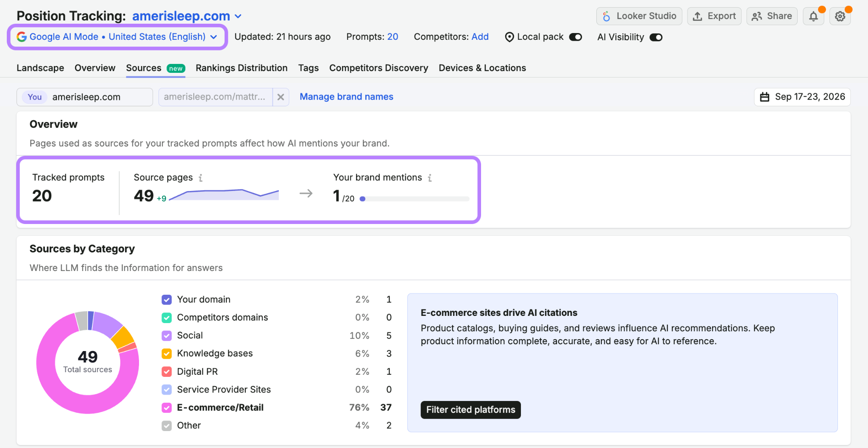Open the Devices & Locations tab
868x448 pixels.
point(482,68)
